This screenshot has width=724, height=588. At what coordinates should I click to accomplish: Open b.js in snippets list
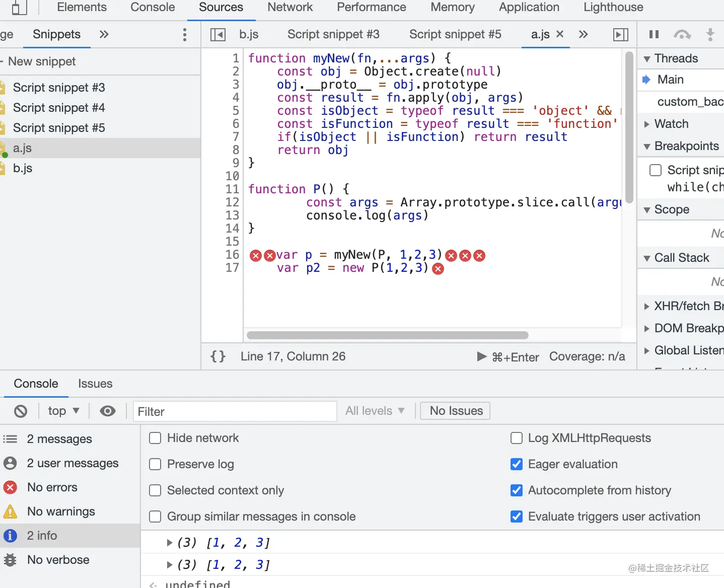pos(100,168)
